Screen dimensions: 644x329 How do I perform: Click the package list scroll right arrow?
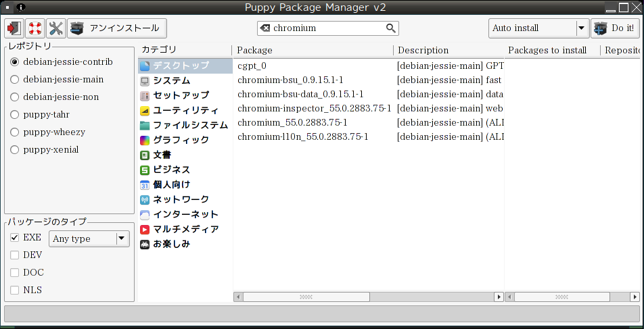pyautogui.click(x=499, y=297)
